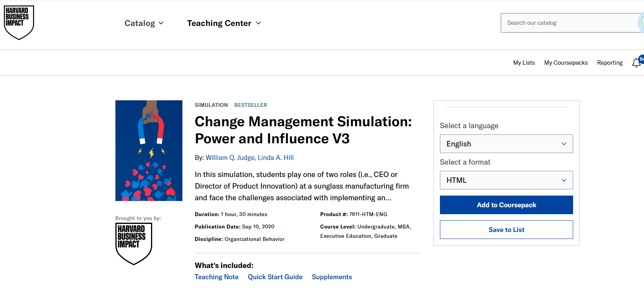The width and height of the screenshot is (644, 299).
Task: Open author William Q. Judge link
Action: click(x=230, y=158)
